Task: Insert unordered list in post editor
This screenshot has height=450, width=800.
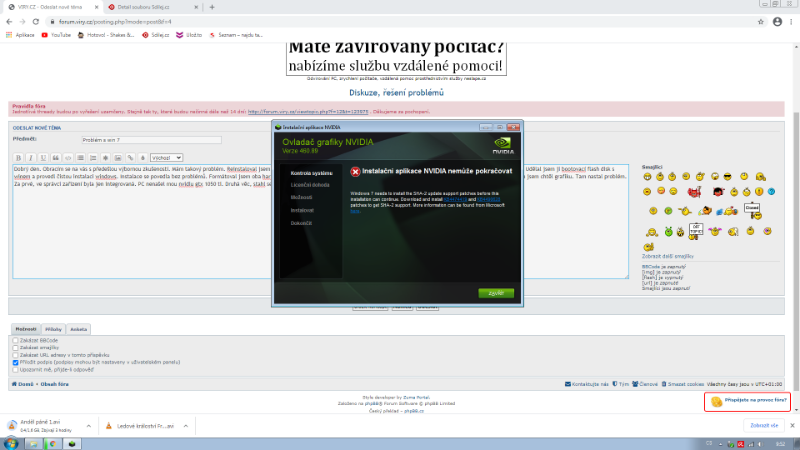Action: pos(81,158)
